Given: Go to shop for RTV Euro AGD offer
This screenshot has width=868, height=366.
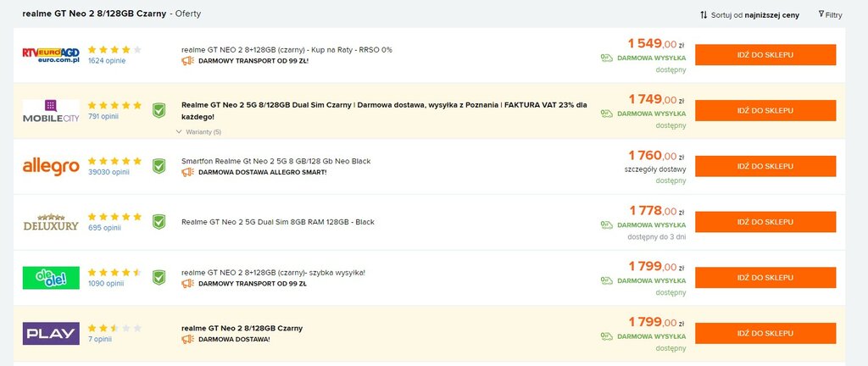Looking at the screenshot, I should (x=765, y=55).
